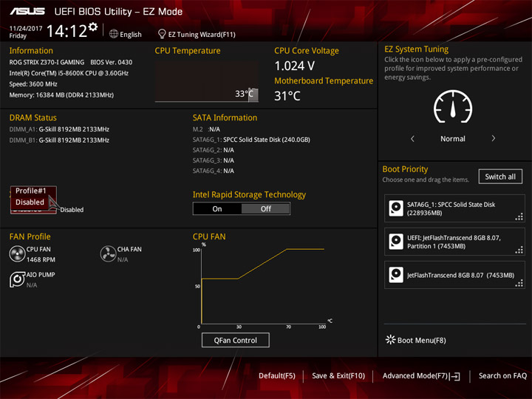
Task: Click the 31°C motherboard temperature value
Action: [287, 95]
